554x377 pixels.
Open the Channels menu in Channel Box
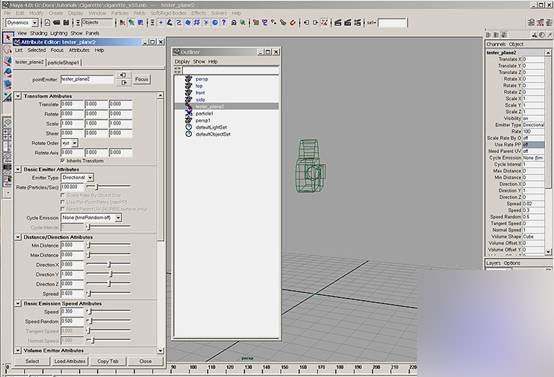coord(496,44)
